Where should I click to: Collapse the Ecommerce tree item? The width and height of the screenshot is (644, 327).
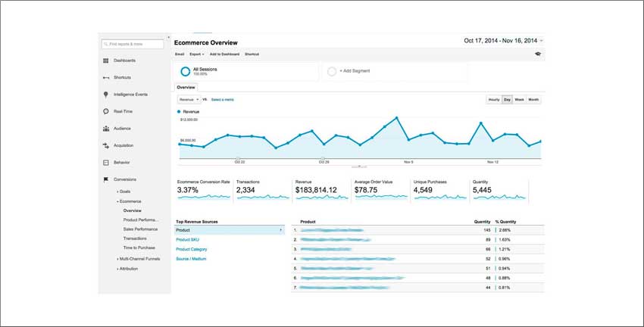[129, 201]
